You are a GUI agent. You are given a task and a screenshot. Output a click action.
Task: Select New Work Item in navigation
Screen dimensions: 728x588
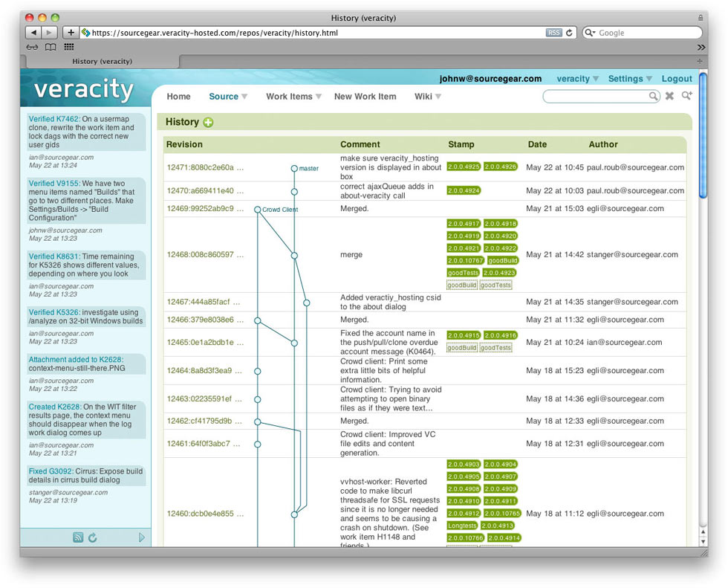365,97
